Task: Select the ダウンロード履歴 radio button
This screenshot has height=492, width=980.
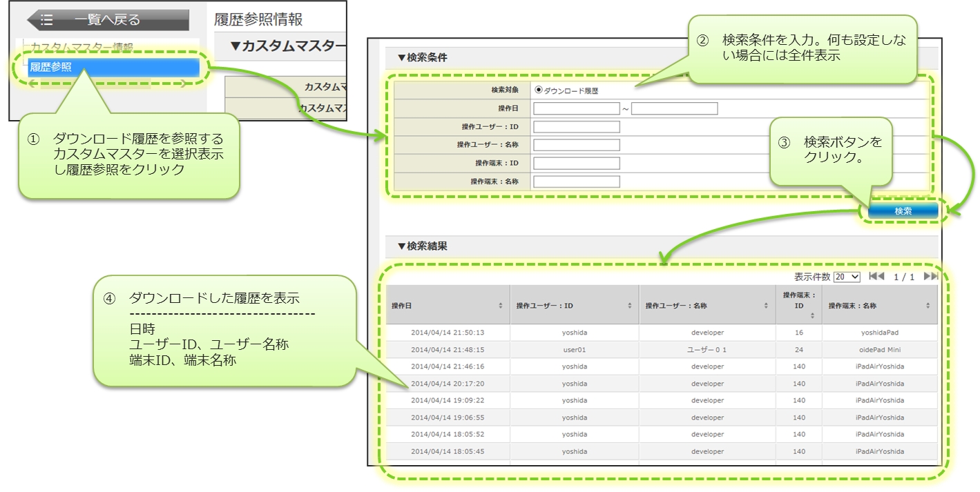Action: [539, 90]
